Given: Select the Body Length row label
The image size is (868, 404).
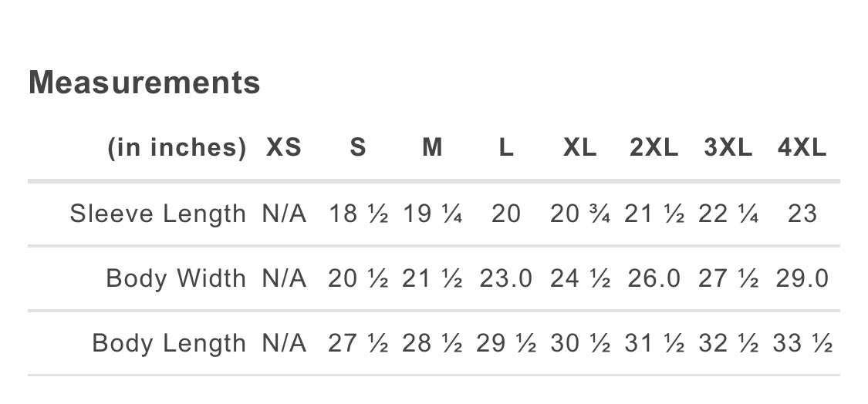Looking at the screenshot, I should pyautogui.click(x=169, y=343).
